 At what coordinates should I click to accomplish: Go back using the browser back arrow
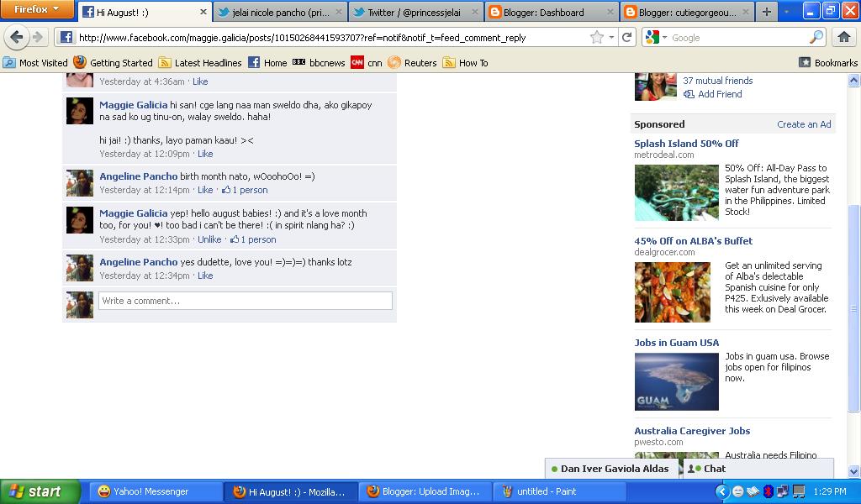click(17, 37)
